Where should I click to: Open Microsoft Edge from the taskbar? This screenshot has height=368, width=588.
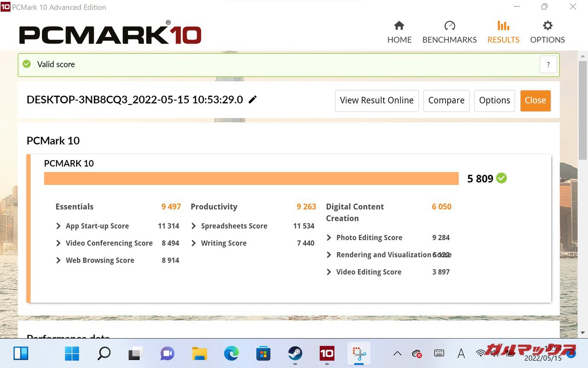(x=231, y=353)
